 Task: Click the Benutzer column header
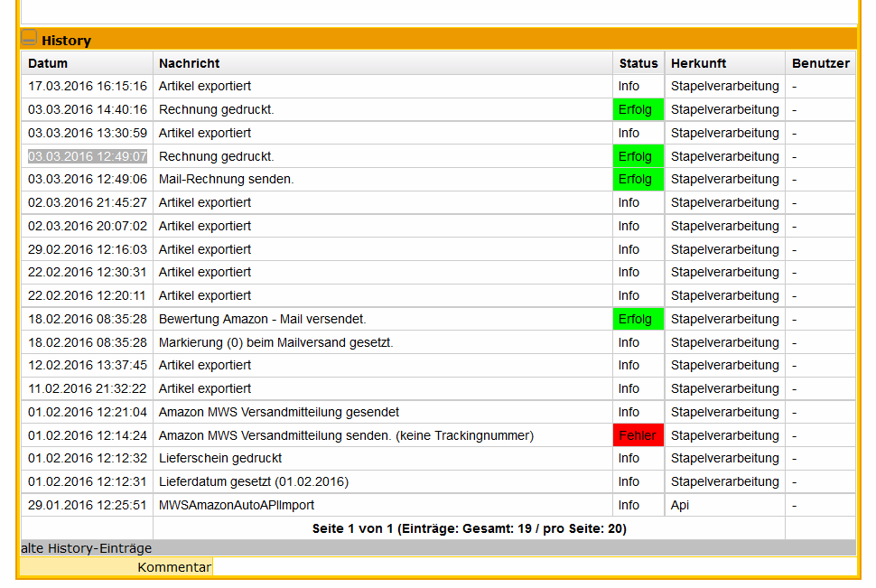(x=820, y=63)
